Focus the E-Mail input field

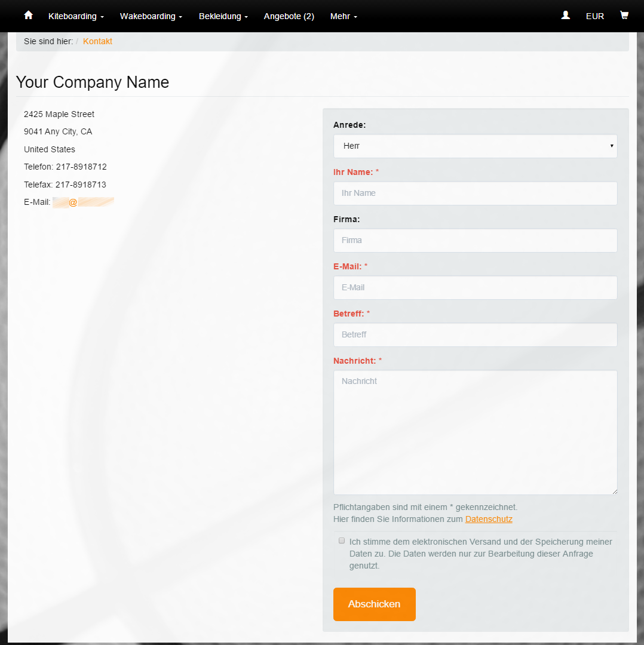[476, 287]
